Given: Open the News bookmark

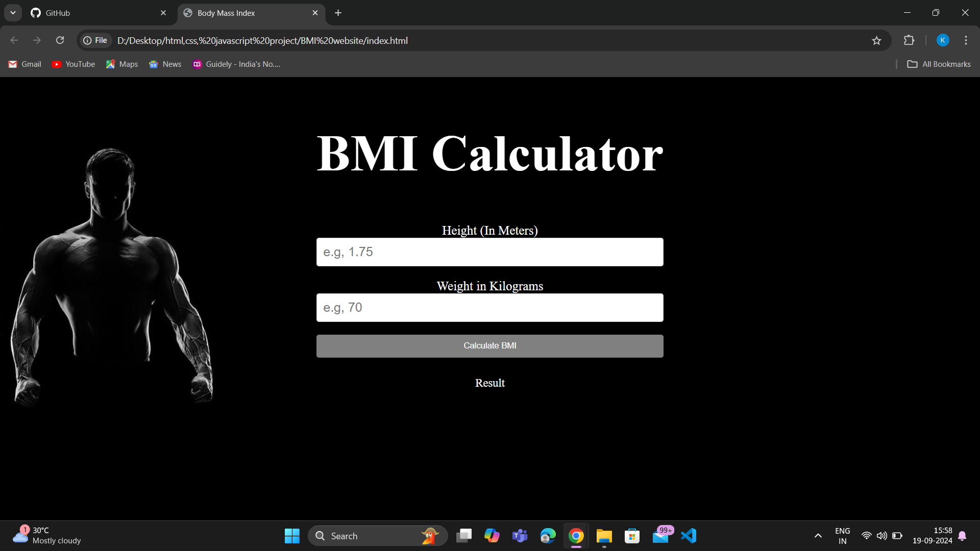Looking at the screenshot, I should coord(164,64).
